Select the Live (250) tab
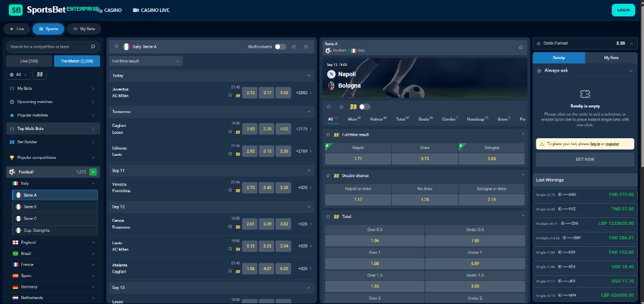 pyautogui.click(x=29, y=61)
